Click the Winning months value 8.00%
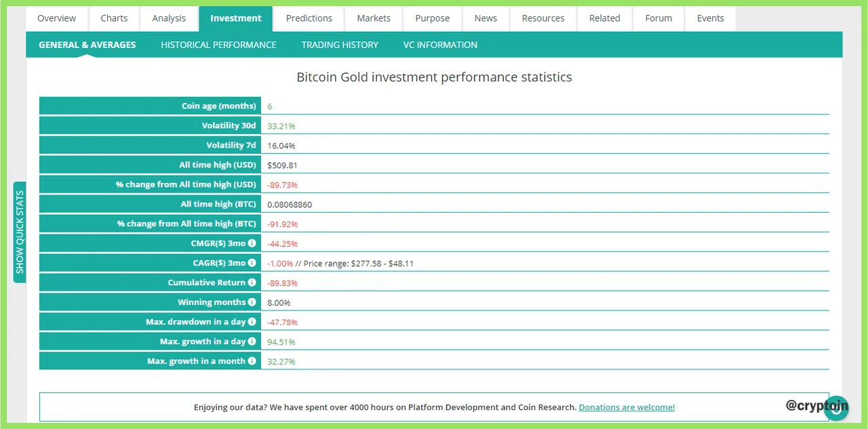 point(279,303)
